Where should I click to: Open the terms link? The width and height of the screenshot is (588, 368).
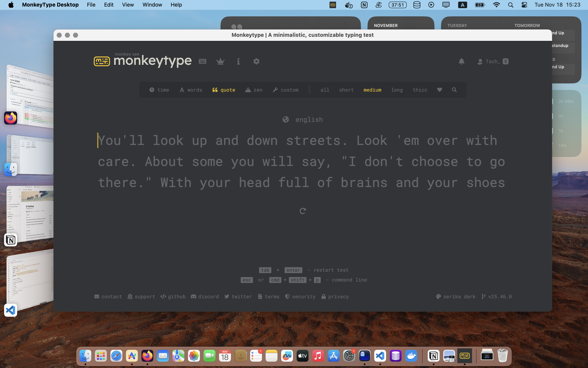point(268,296)
